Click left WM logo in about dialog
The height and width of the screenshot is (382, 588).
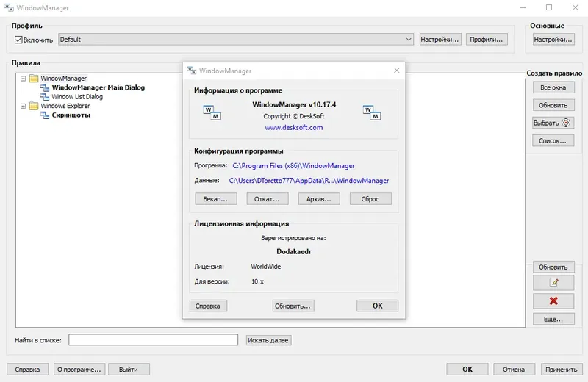pyautogui.click(x=212, y=113)
